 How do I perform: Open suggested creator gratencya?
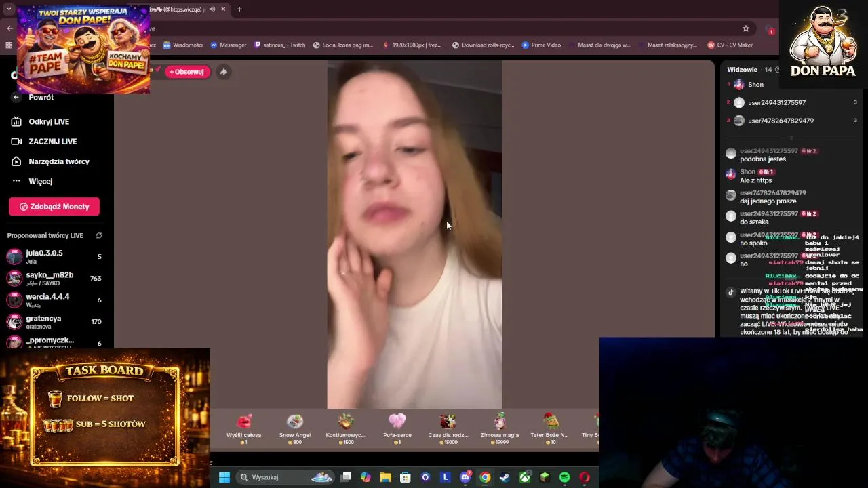[54, 322]
